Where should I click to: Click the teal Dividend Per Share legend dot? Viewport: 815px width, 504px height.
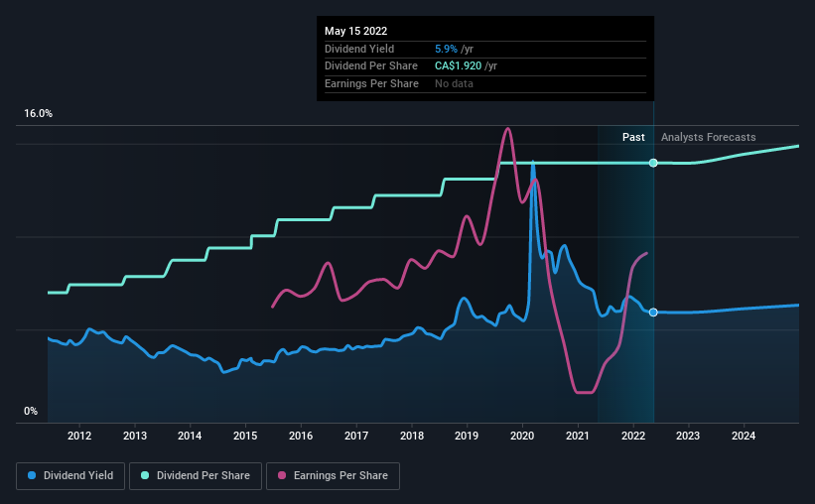pyautogui.click(x=145, y=475)
